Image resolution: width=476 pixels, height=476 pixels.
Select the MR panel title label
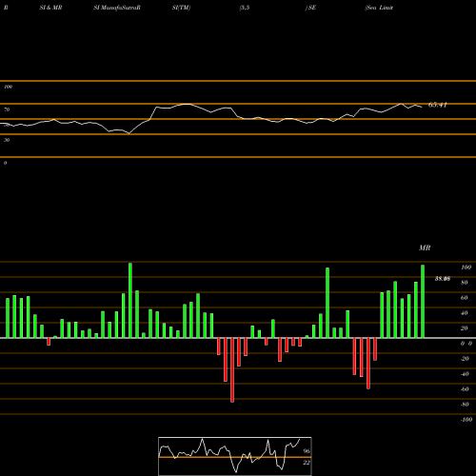(x=425, y=248)
